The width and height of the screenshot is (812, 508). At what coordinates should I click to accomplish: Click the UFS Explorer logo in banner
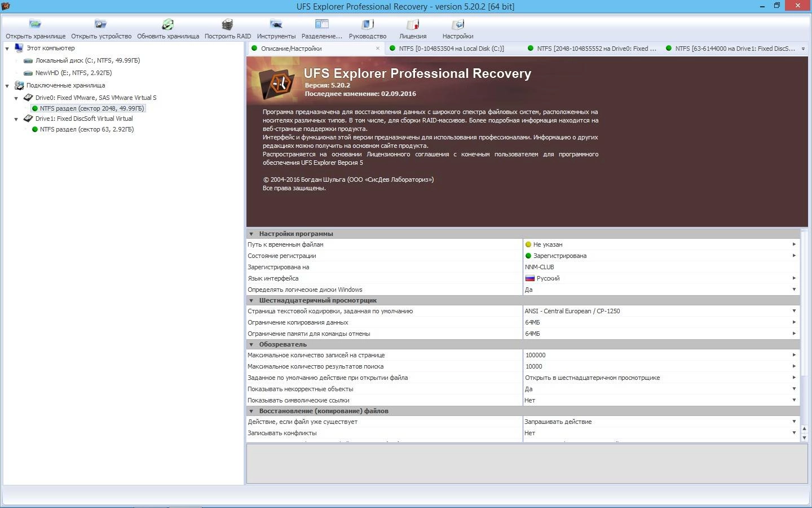[x=277, y=84]
